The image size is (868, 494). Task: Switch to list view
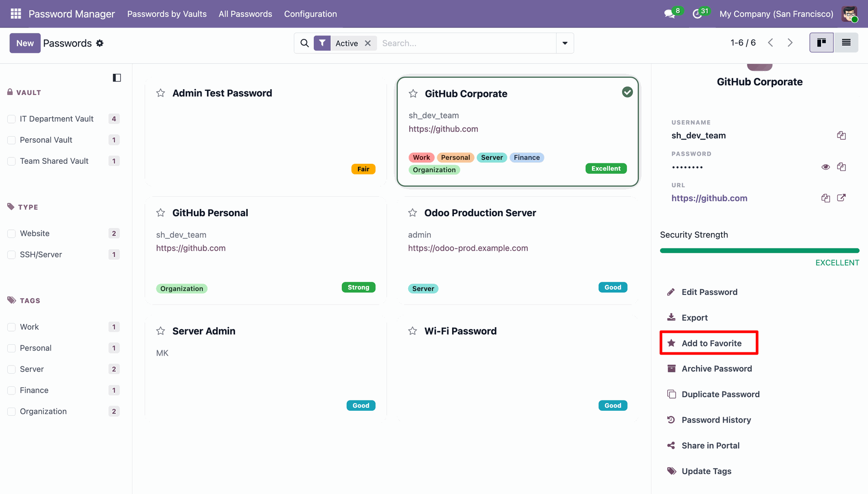tap(846, 43)
